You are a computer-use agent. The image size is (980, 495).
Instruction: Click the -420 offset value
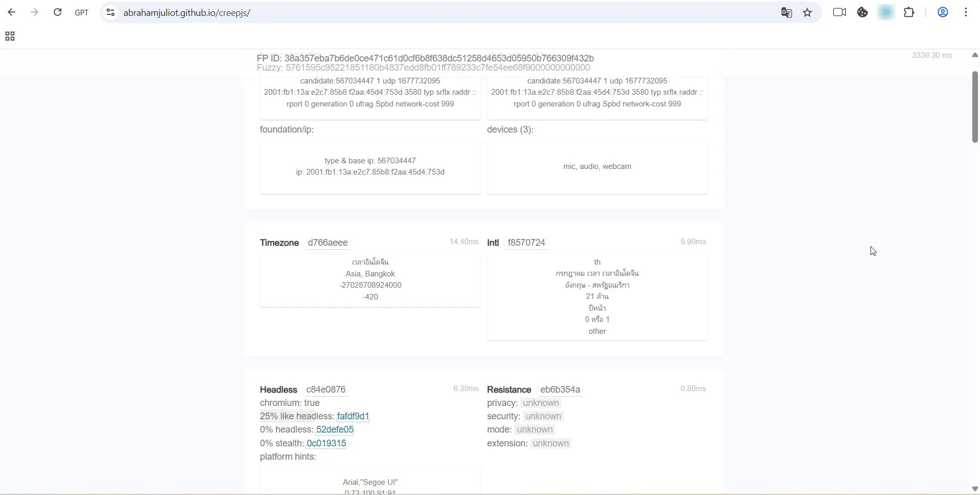(x=370, y=297)
